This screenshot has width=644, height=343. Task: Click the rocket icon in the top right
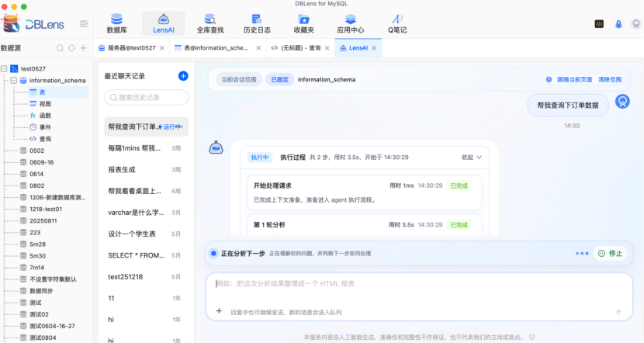tap(618, 24)
